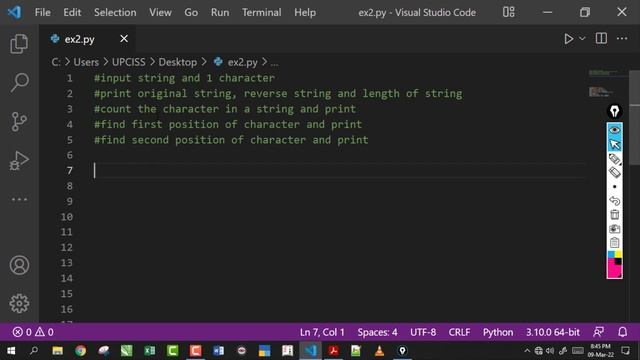
Task: Place cursor on line 7 of editor
Action: (339, 170)
